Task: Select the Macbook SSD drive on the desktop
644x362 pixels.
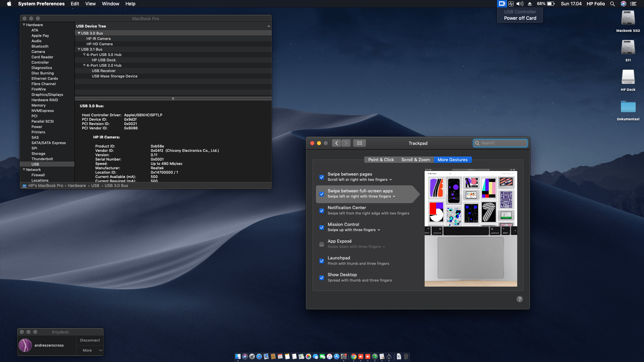Action: pyautogui.click(x=628, y=18)
